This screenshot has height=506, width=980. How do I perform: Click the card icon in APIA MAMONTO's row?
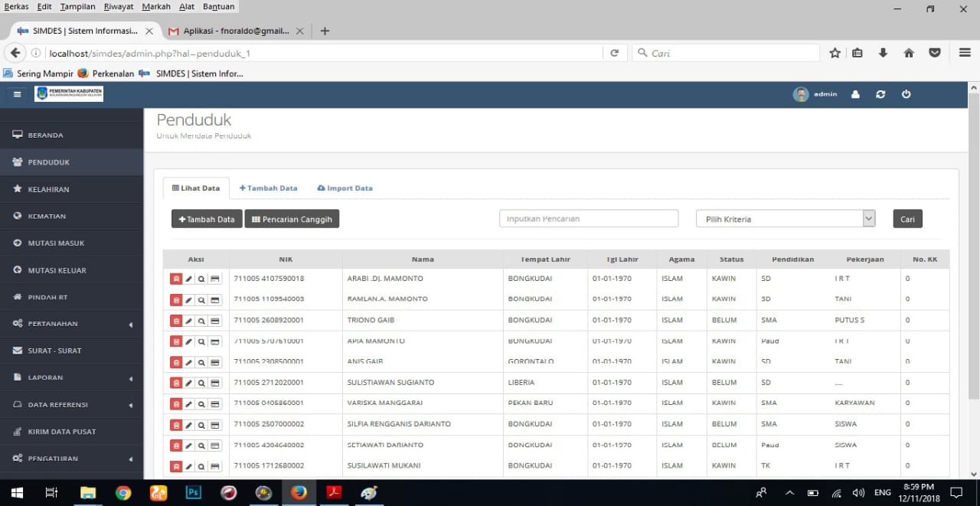click(215, 342)
